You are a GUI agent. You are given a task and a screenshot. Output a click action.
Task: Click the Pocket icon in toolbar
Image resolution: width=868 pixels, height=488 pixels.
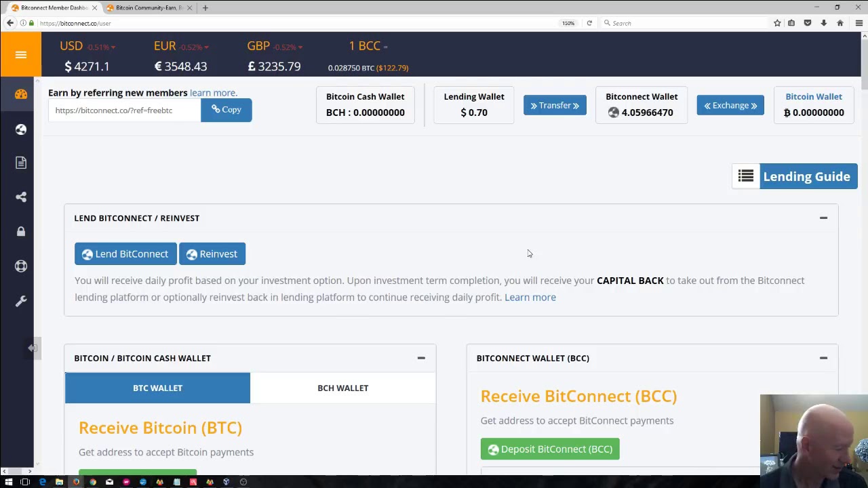[x=808, y=23]
